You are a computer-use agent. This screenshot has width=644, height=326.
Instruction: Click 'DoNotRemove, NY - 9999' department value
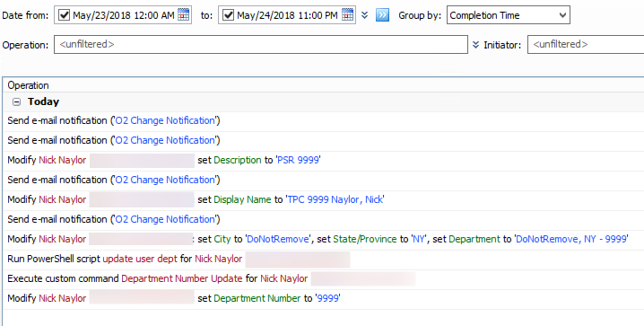coord(570,239)
